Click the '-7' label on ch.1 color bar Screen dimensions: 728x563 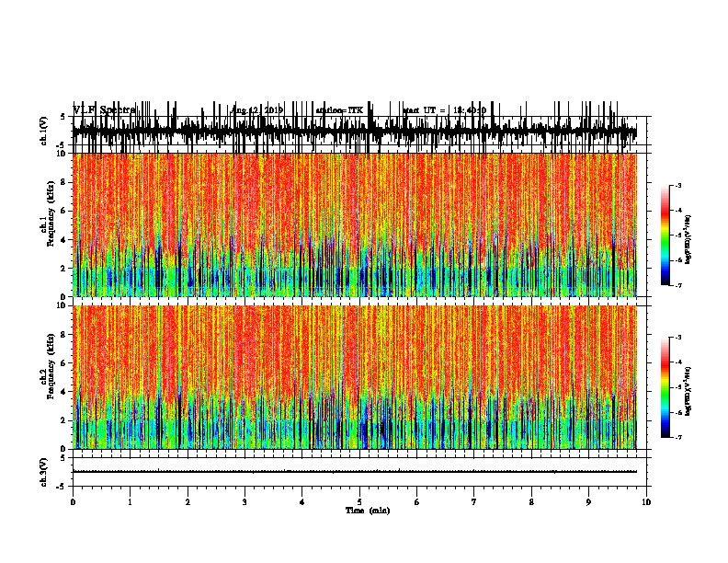click(x=678, y=285)
